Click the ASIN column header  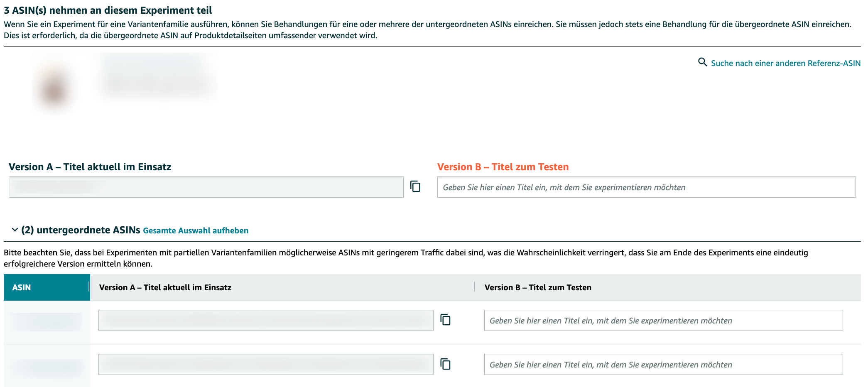pyautogui.click(x=47, y=287)
